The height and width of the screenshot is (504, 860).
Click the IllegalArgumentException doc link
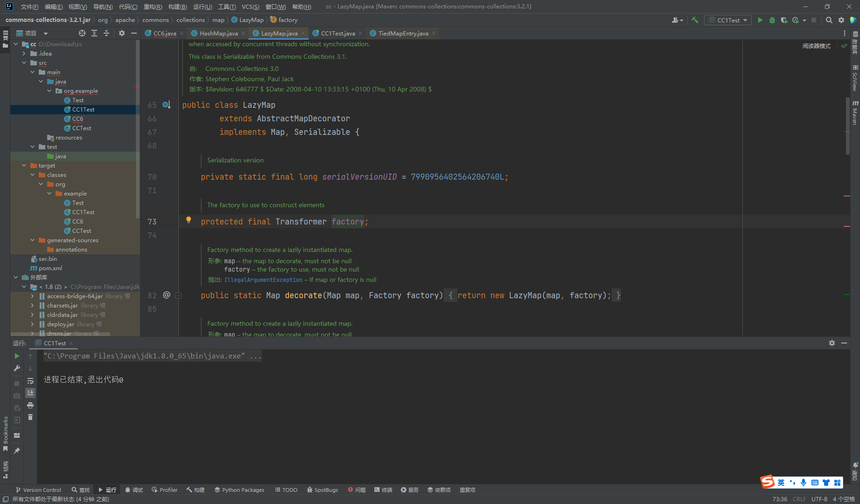coord(263,280)
